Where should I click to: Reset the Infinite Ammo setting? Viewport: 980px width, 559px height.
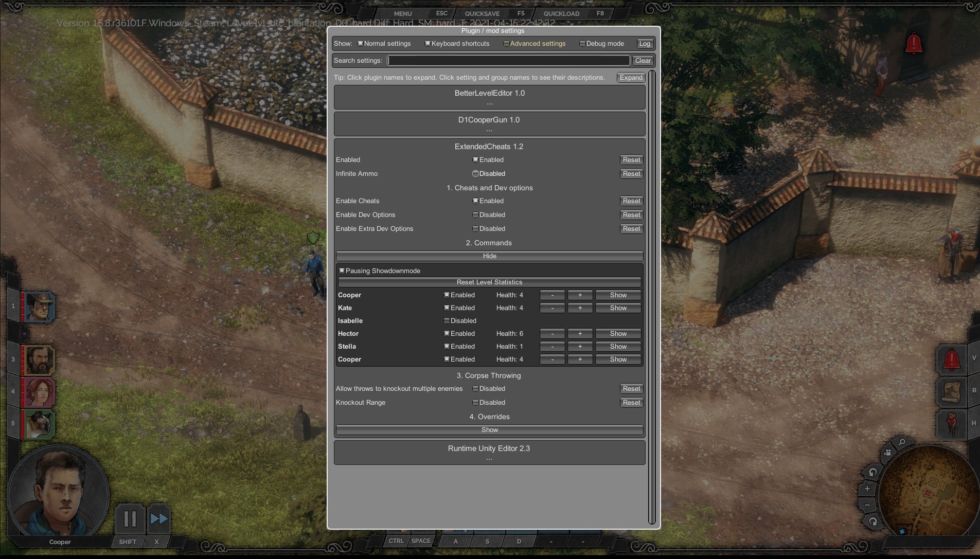point(631,174)
